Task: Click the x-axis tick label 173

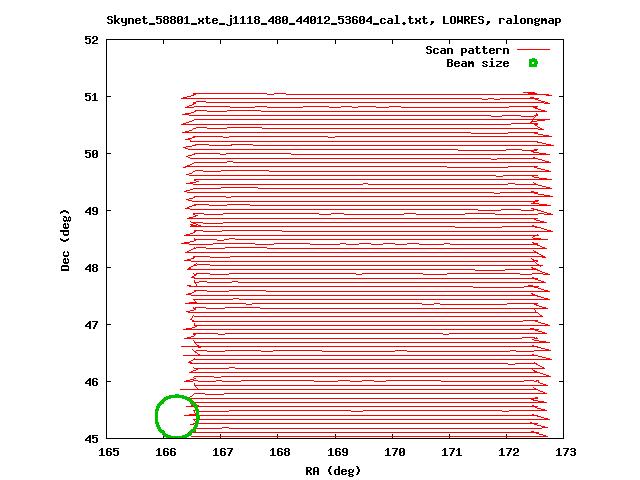Action: [x=566, y=452]
